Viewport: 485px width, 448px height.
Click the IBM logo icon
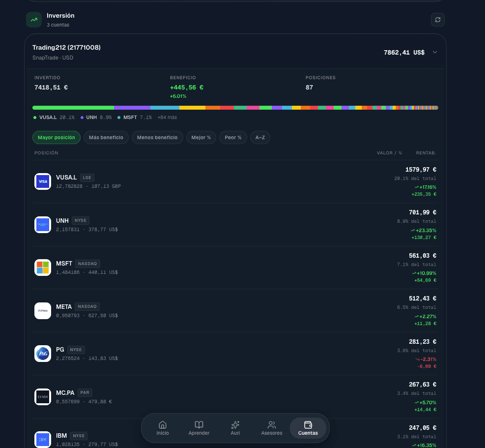tap(43, 440)
